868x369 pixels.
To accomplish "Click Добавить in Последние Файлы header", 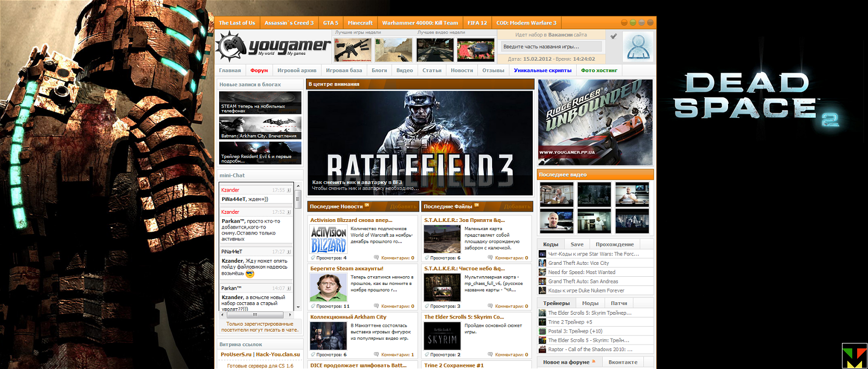I will point(518,207).
